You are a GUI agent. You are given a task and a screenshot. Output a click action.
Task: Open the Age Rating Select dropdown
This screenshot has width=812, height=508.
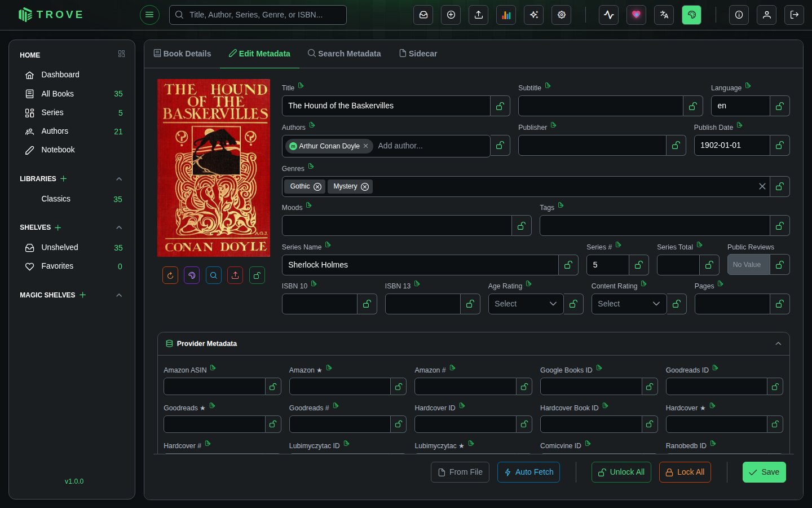pos(526,304)
